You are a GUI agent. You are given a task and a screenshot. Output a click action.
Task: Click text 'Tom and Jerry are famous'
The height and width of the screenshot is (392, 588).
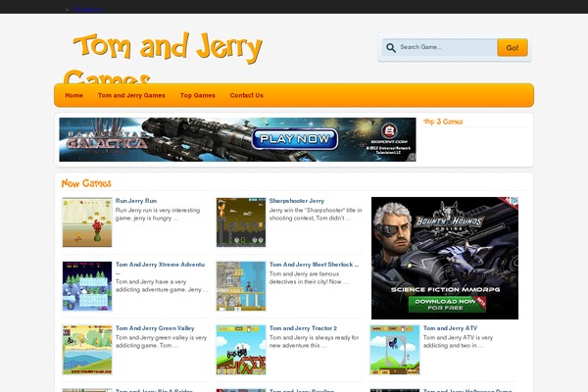tap(304, 273)
